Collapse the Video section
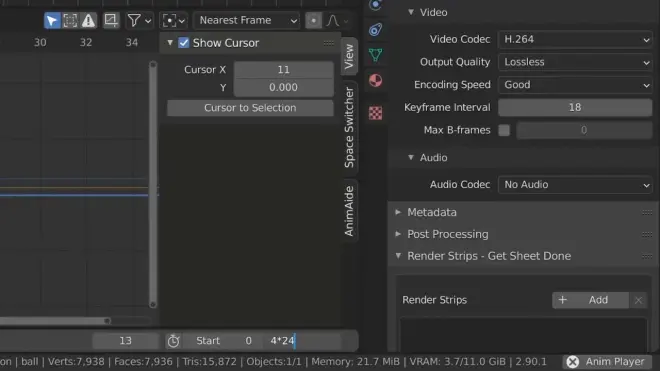The height and width of the screenshot is (371, 660). 411,12
